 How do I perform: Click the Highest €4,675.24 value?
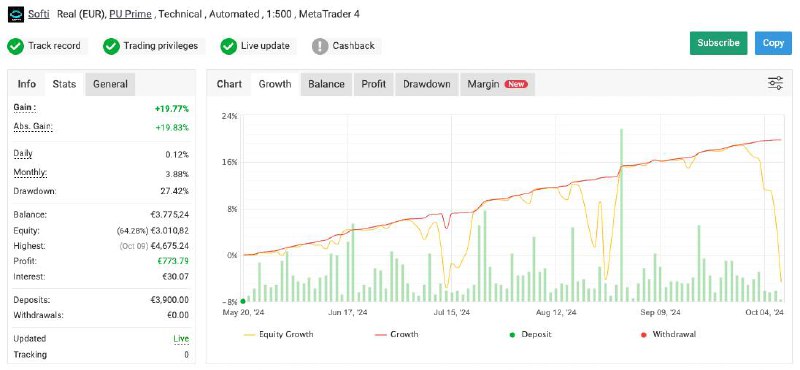pyautogui.click(x=170, y=246)
